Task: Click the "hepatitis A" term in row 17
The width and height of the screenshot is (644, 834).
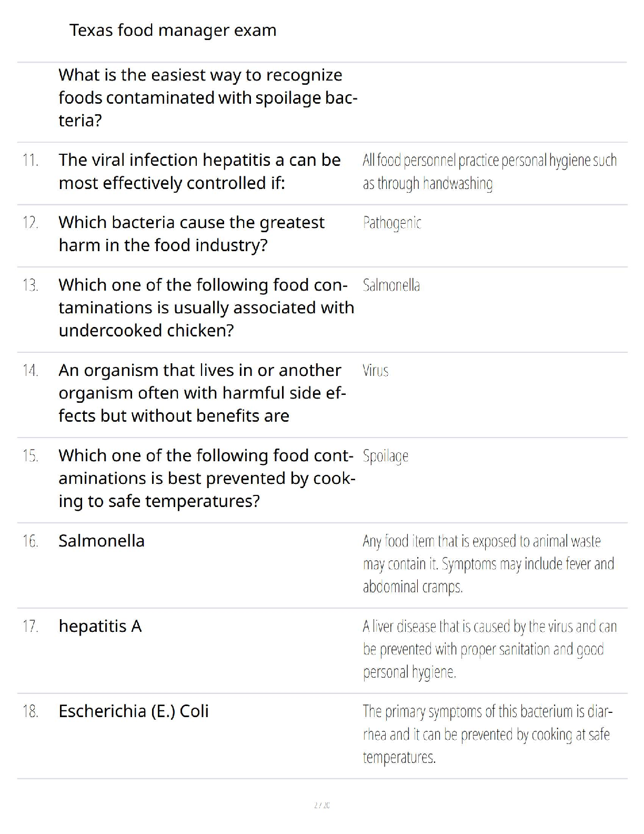Action: point(100,627)
